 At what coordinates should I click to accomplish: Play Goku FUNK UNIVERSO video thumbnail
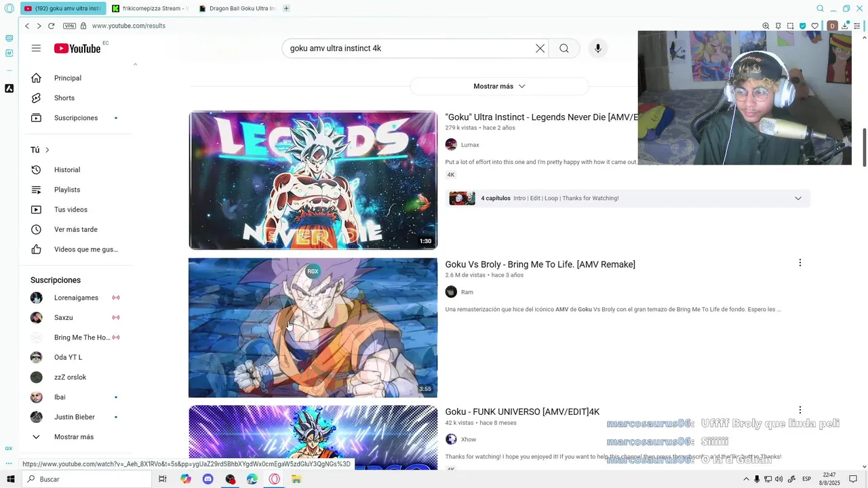pos(313,437)
